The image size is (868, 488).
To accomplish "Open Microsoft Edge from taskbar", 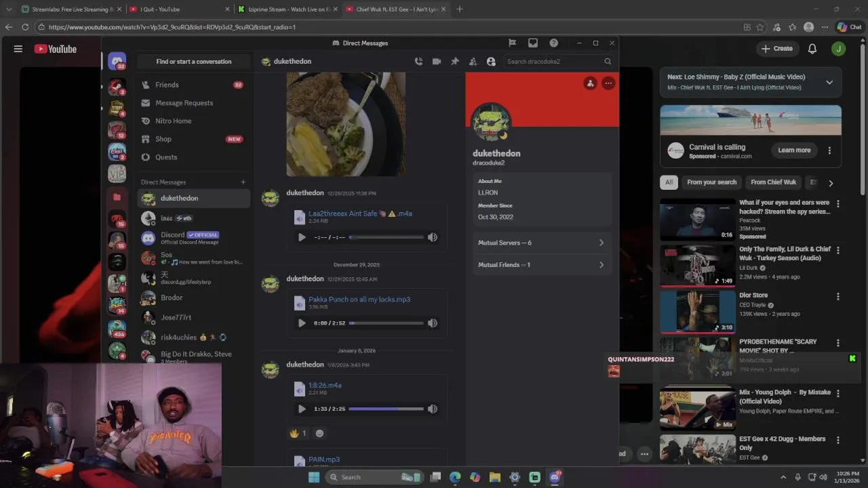I will coord(455,477).
